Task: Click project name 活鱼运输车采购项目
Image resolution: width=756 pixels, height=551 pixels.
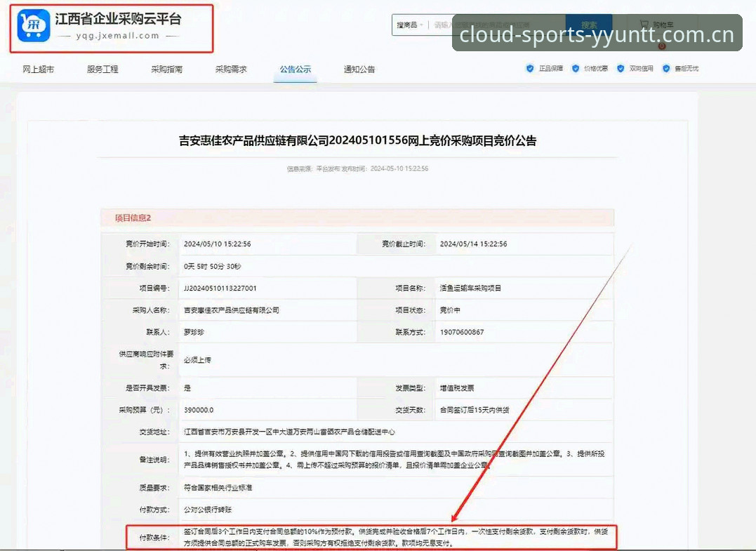Action: pos(470,288)
